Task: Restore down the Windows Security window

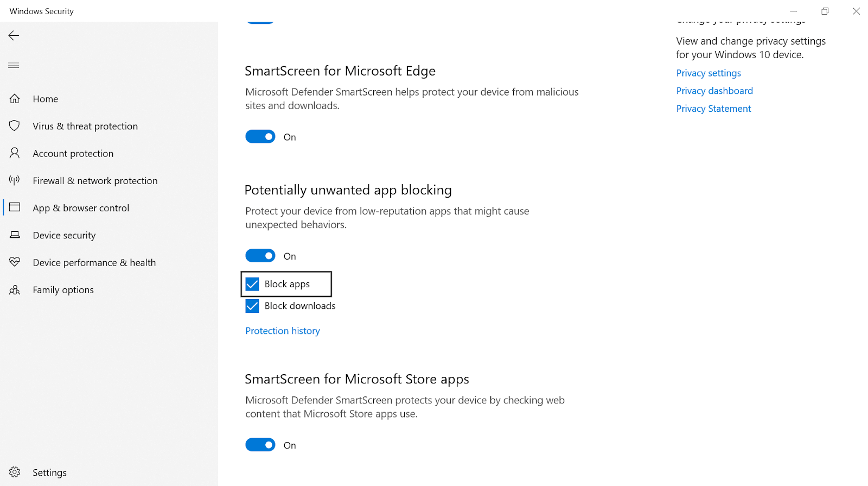Action: point(825,11)
